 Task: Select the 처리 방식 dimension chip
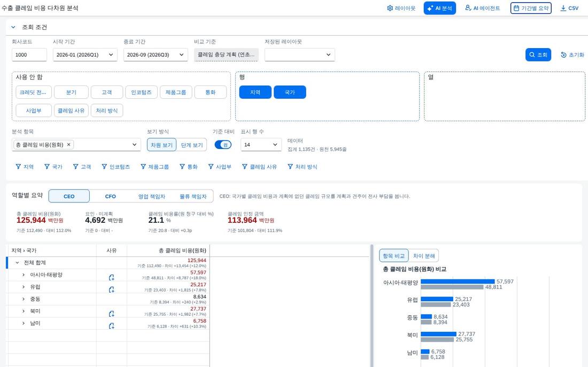(107, 111)
